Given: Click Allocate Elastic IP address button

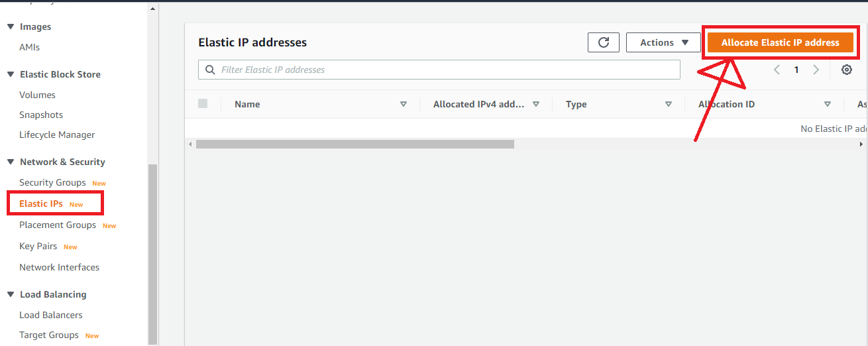Looking at the screenshot, I should click(x=780, y=42).
